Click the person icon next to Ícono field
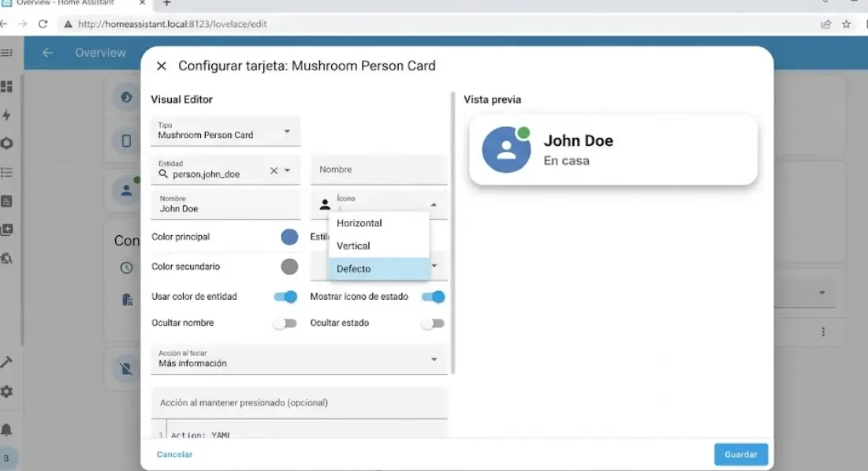This screenshot has height=471, width=868. click(x=324, y=204)
